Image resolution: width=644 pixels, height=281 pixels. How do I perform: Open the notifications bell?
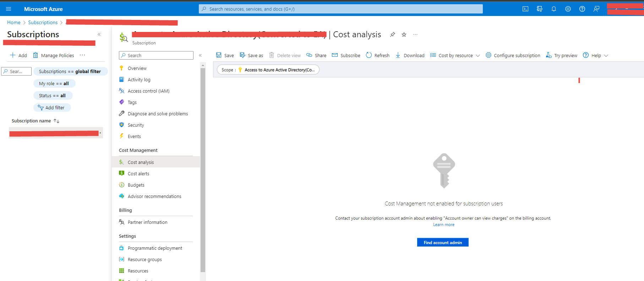[x=554, y=9]
